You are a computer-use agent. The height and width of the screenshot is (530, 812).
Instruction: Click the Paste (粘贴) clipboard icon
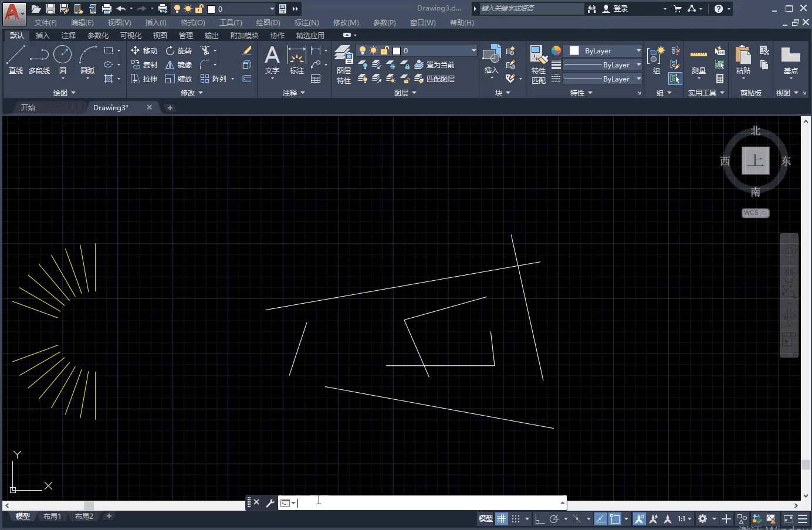pyautogui.click(x=743, y=60)
